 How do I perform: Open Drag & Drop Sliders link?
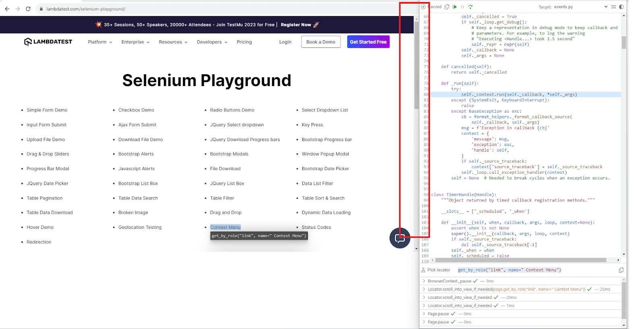48,154
